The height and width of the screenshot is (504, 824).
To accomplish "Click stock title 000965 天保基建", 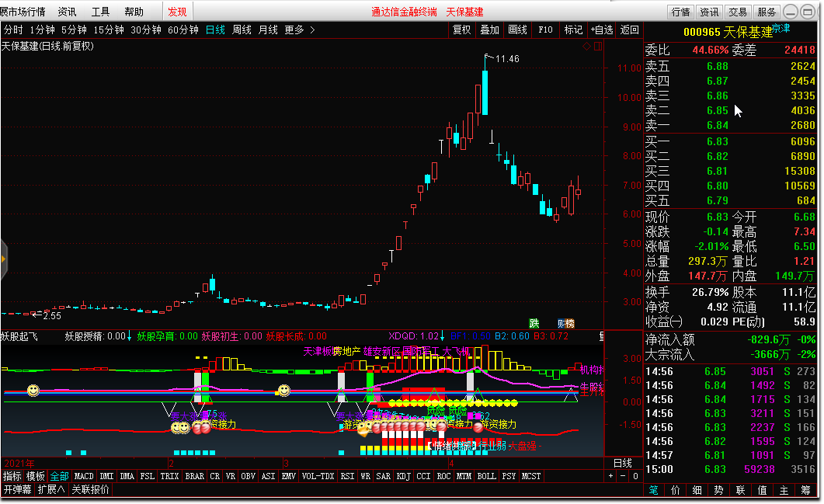I will pyautogui.click(x=728, y=32).
